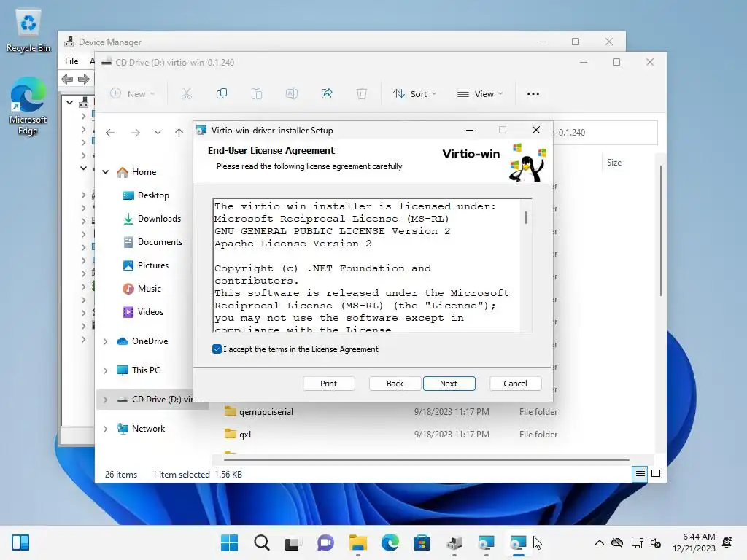Open the Sort dropdown menu
Screen dimensions: 747x560
click(x=414, y=94)
